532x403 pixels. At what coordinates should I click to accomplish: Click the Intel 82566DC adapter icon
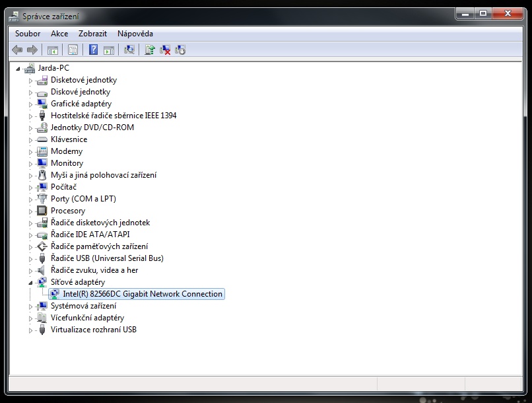click(55, 294)
